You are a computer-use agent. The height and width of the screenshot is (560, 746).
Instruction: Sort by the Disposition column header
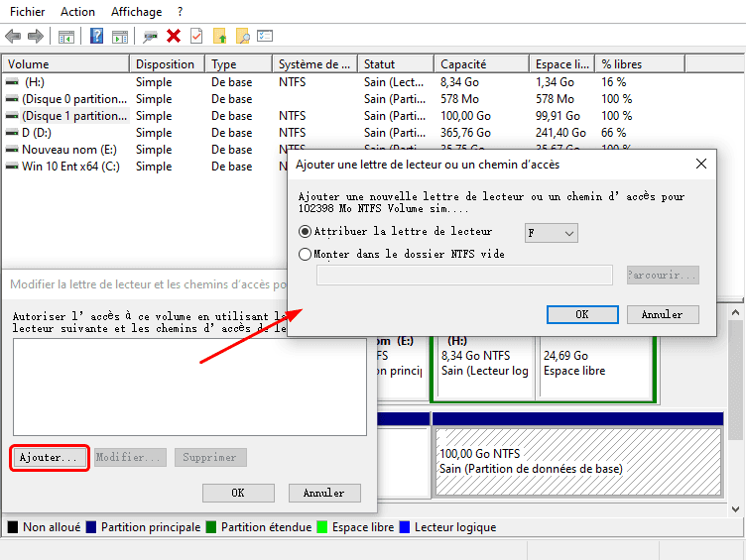coord(167,64)
